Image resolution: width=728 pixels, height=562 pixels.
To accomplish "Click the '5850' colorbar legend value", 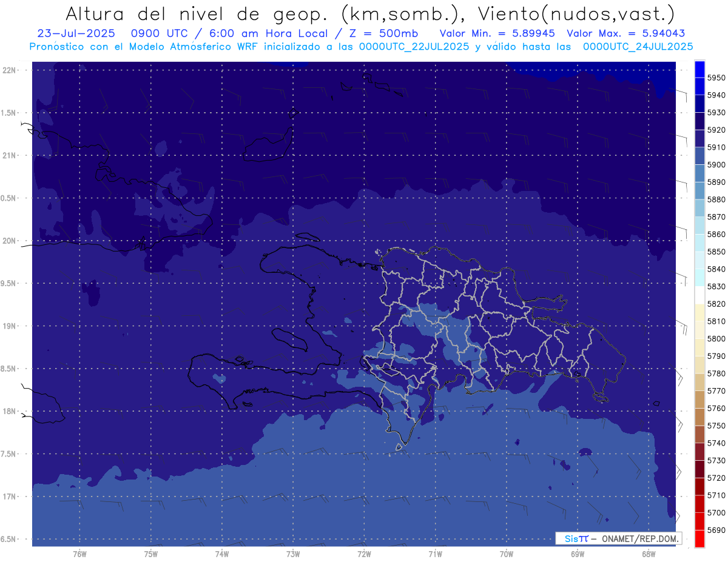I will 716,252.
